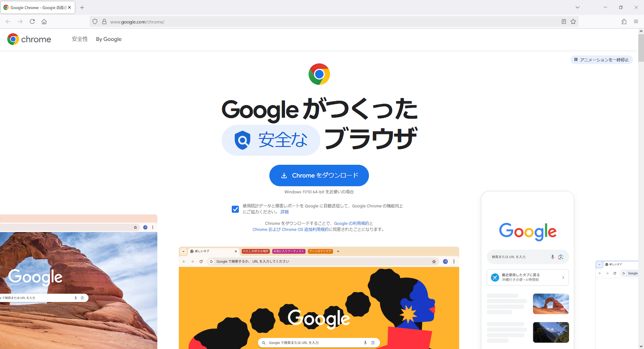
Task: Reload the page with the refresh icon
Action: 32,21
